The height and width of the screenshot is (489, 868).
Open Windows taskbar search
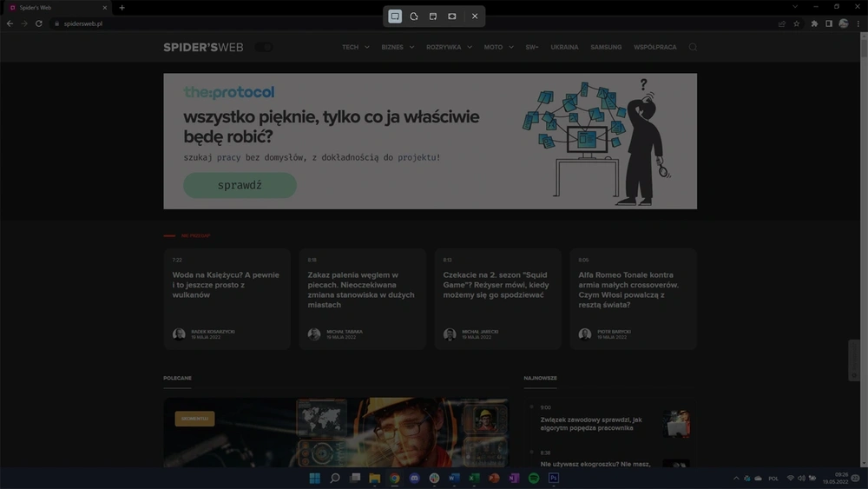pyautogui.click(x=335, y=478)
